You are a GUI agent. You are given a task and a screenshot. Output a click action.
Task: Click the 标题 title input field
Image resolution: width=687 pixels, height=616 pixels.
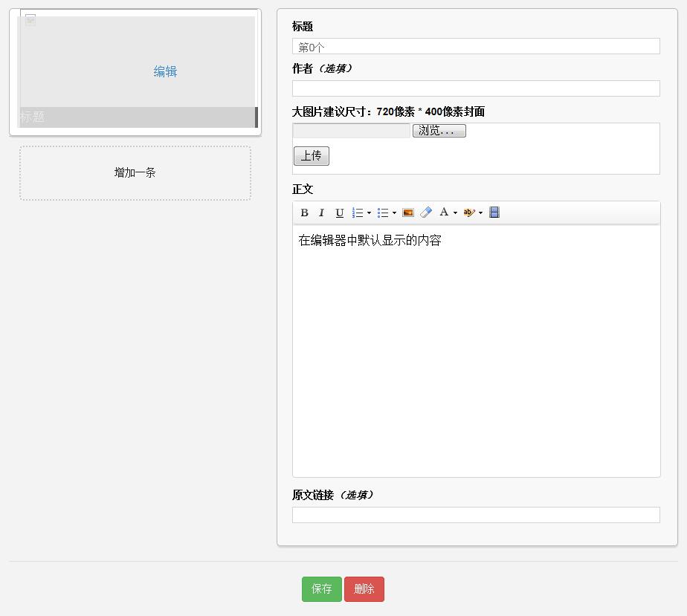click(476, 47)
